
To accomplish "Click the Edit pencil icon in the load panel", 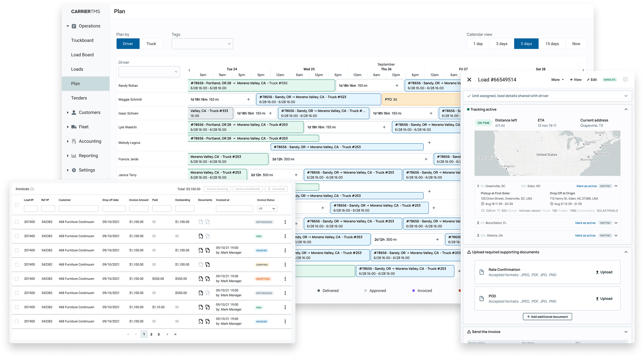I will [592, 79].
